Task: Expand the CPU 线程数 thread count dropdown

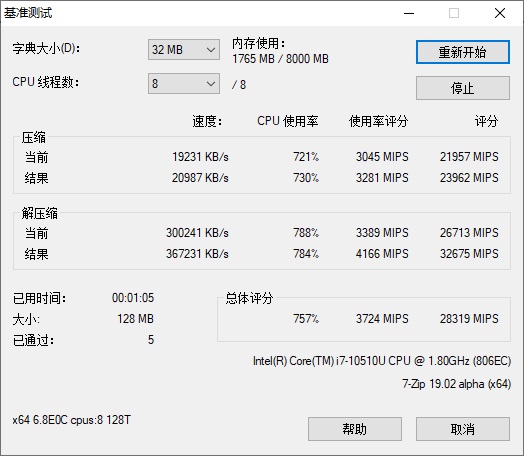Action: (x=184, y=84)
